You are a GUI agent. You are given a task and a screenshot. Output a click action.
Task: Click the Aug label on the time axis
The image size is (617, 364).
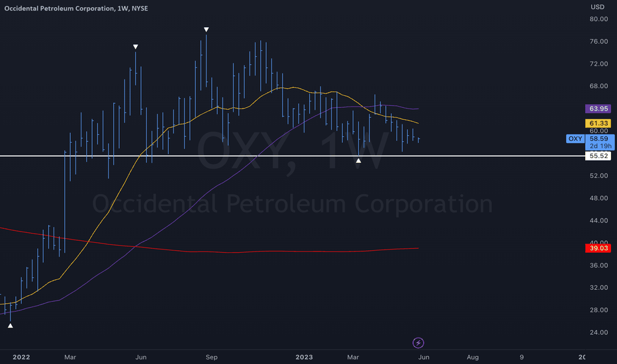[473, 357]
